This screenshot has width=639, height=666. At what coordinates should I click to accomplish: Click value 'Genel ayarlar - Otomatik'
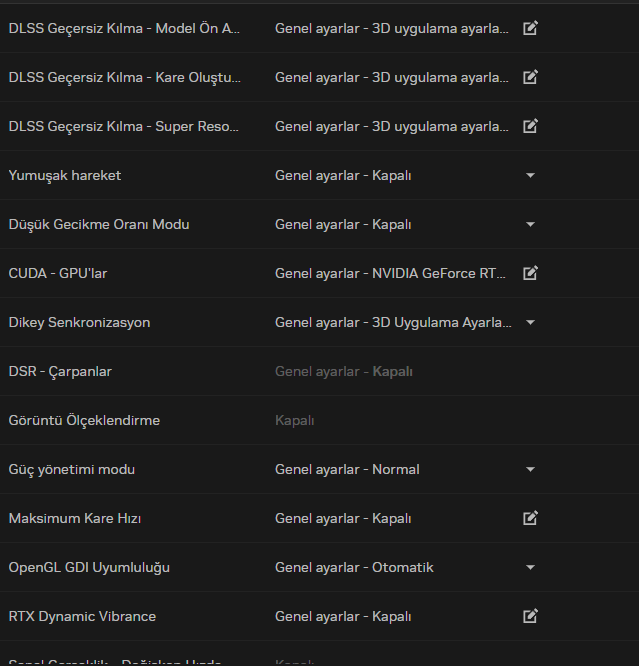coord(354,567)
